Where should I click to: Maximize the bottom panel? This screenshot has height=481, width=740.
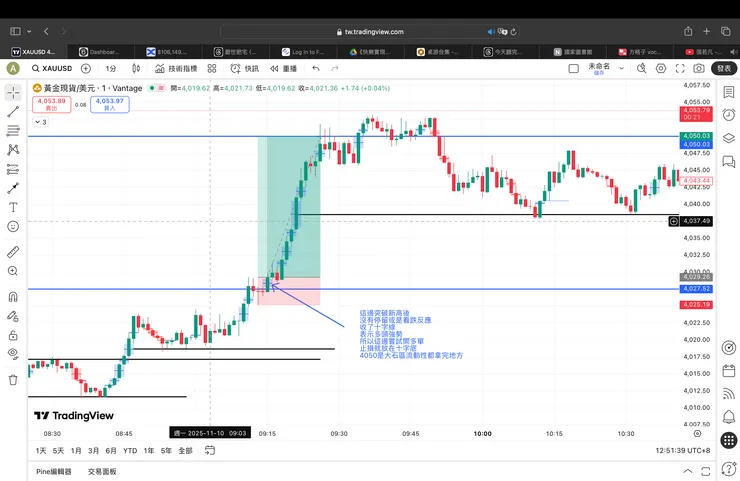coord(706,471)
